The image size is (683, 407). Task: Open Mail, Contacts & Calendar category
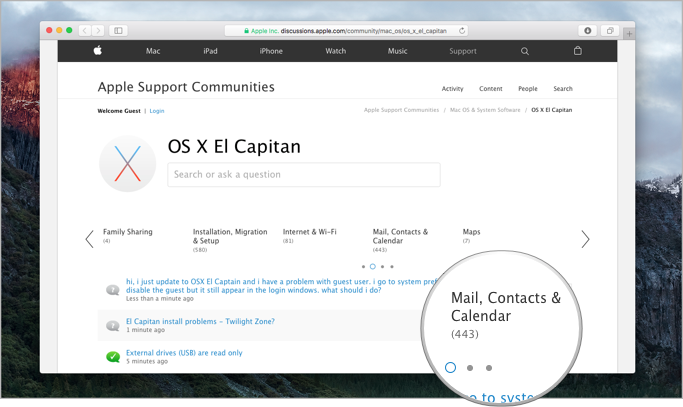(x=400, y=236)
